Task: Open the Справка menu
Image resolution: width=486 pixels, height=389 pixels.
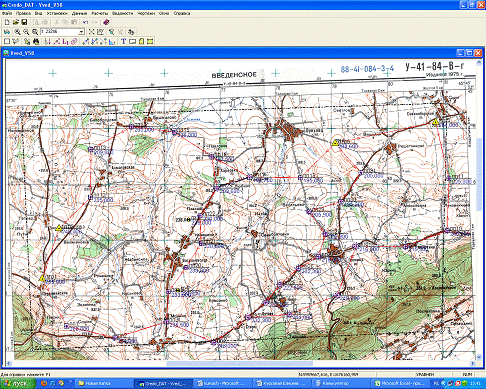Action: point(182,13)
